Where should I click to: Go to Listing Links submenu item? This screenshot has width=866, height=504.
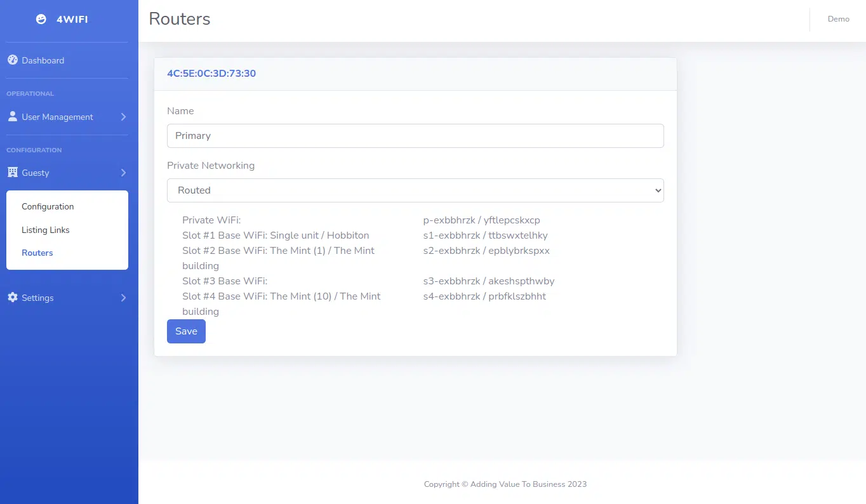coord(46,230)
